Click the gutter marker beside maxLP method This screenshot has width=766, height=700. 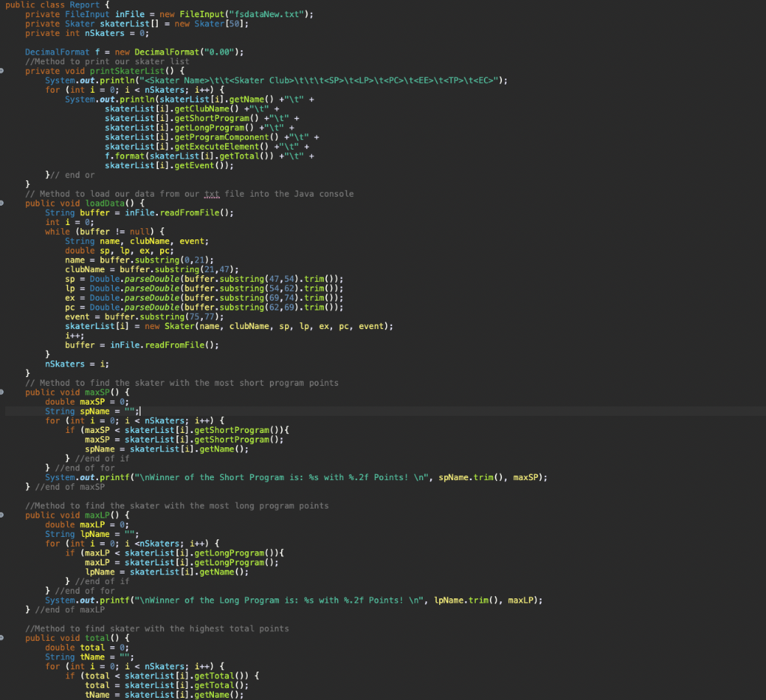4,515
